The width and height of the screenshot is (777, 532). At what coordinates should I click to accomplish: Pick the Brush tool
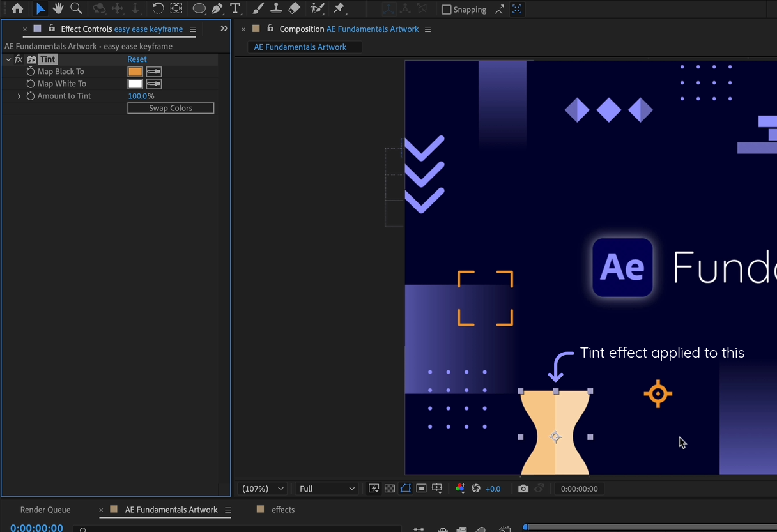pyautogui.click(x=258, y=9)
